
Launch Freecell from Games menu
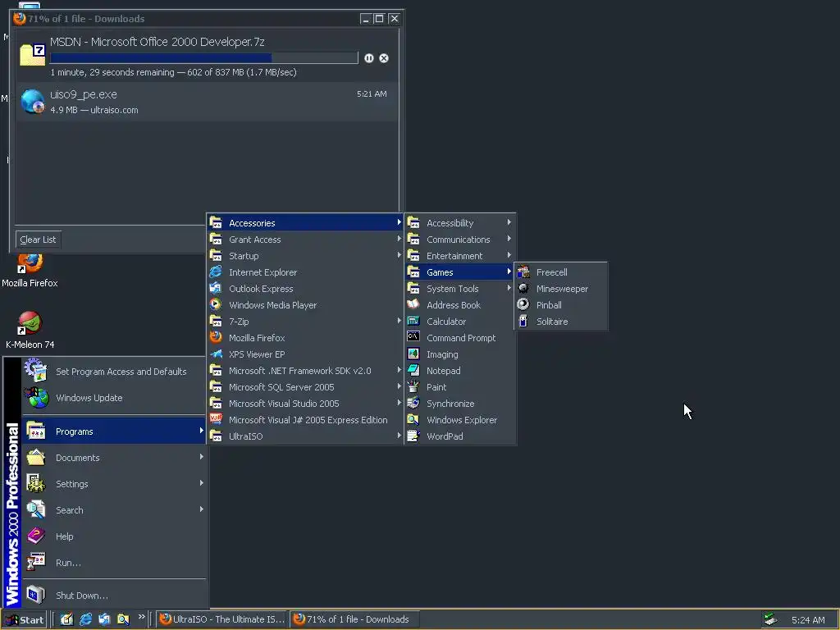561,272
